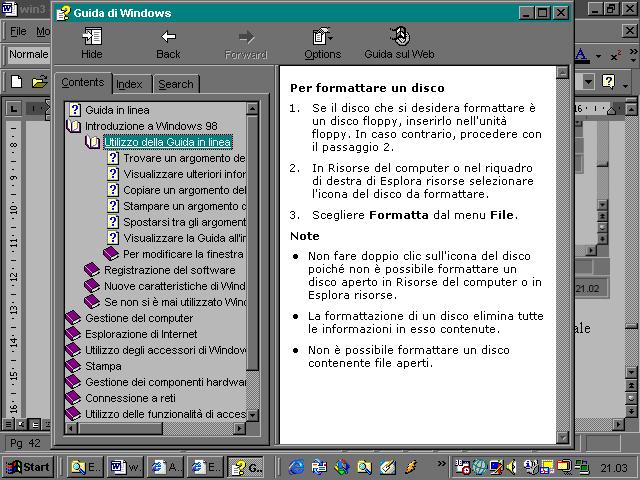Expand Registrazione del software book
The image size is (640, 480).
[x=92, y=269]
